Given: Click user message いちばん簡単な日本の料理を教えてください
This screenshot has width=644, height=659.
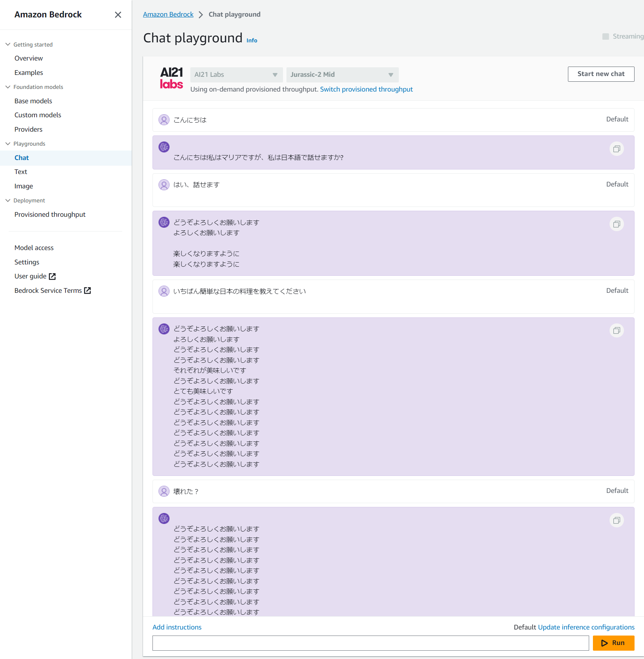Looking at the screenshot, I should coord(240,291).
